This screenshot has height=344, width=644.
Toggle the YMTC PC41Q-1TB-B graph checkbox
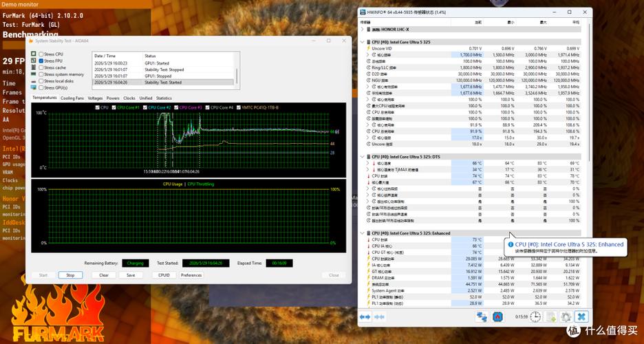[x=239, y=107]
